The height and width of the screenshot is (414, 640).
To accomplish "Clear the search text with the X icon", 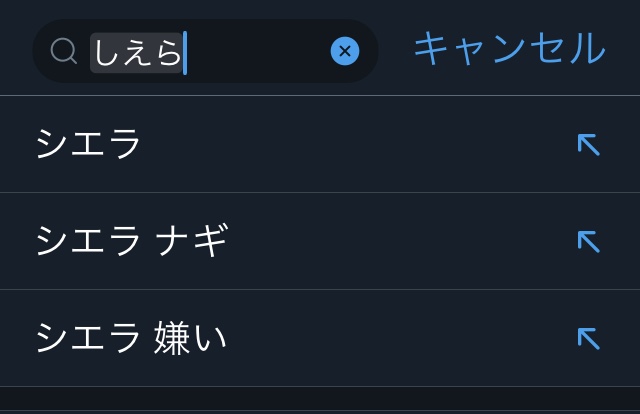I will click(x=345, y=51).
